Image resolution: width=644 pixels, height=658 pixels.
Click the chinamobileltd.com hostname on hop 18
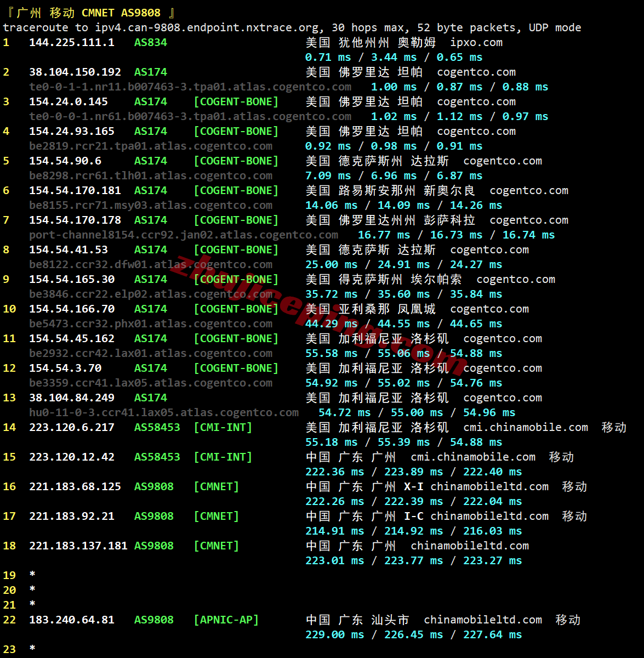pyautogui.click(x=470, y=546)
